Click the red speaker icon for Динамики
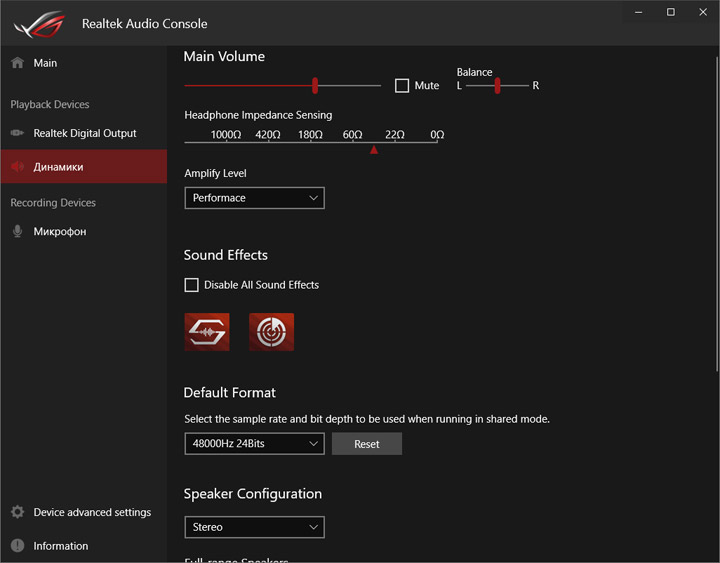Viewport: 720px width, 563px height. [17, 167]
